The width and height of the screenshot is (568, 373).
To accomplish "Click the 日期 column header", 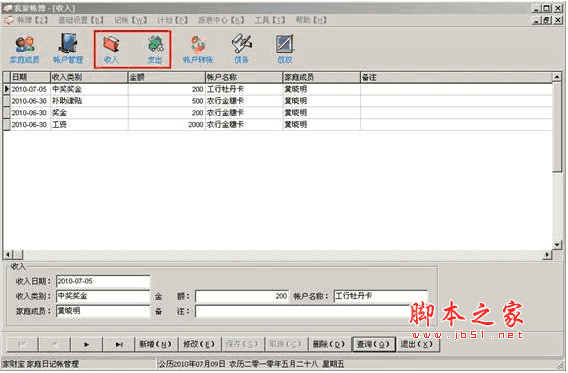I will point(30,77).
